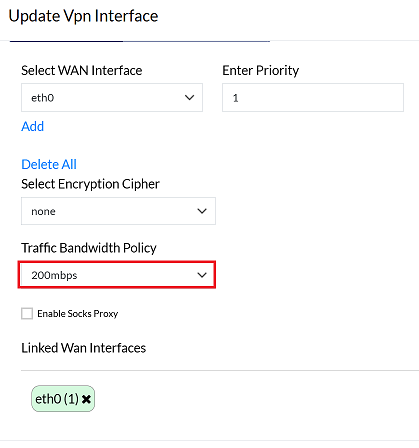Image resolution: width=419 pixels, height=448 pixels.
Task: Open the WAN Interface dropdown showing eth0
Action: pos(112,98)
